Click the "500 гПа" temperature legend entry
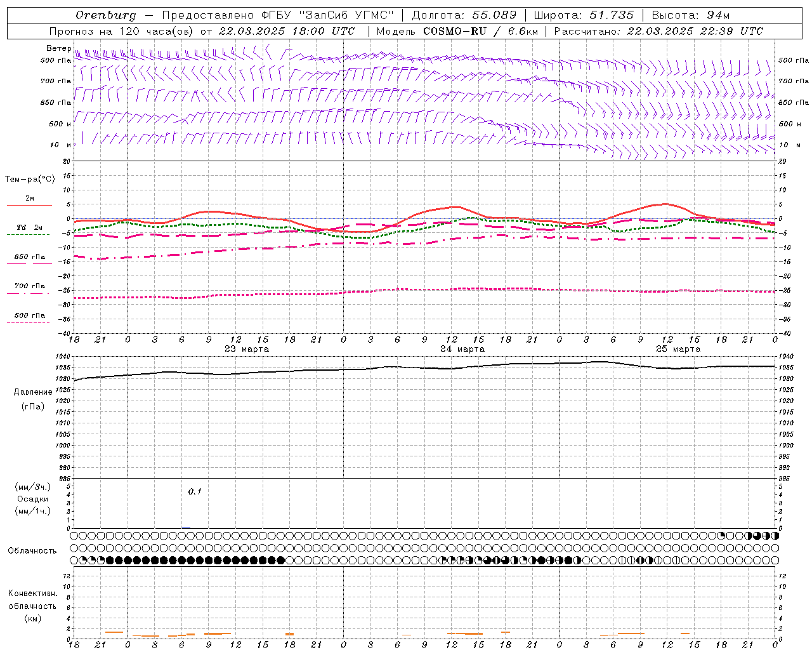812x650 pixels. (x=30, y=315)
